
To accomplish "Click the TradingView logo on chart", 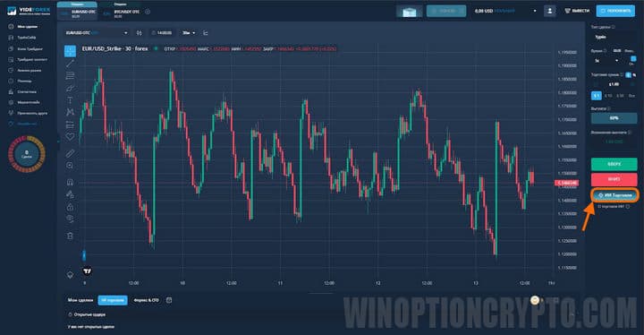I will coord(87,271).
